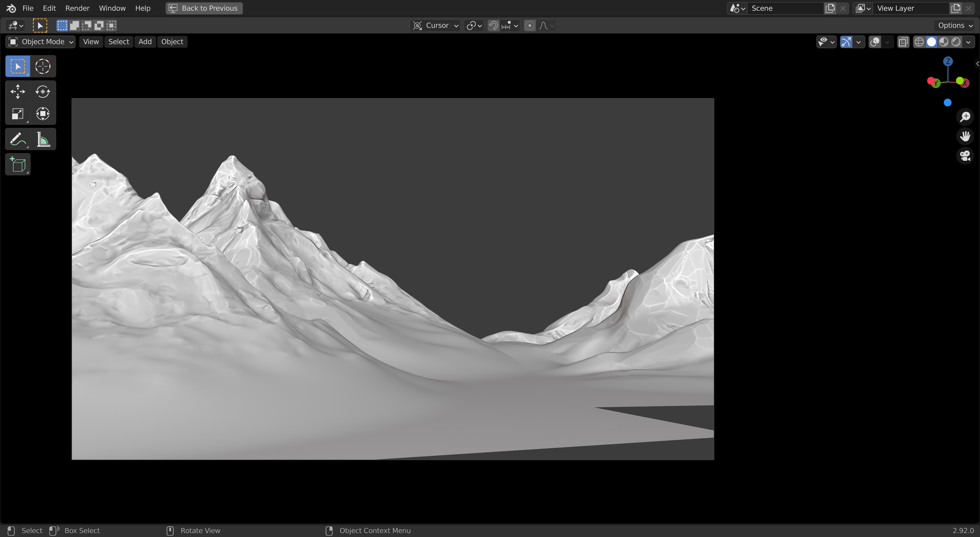Select the Measure tool

point(43,140)
